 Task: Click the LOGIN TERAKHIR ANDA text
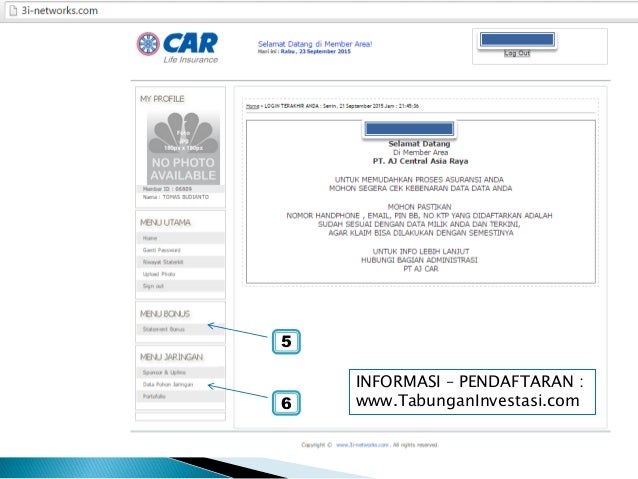342,106
